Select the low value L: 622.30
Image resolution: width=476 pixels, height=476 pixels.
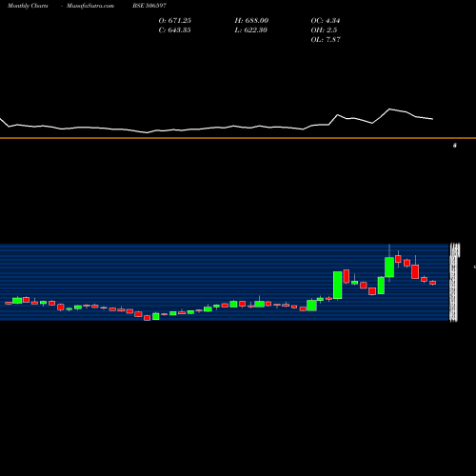pyautogui.click(x=250, y=30)
